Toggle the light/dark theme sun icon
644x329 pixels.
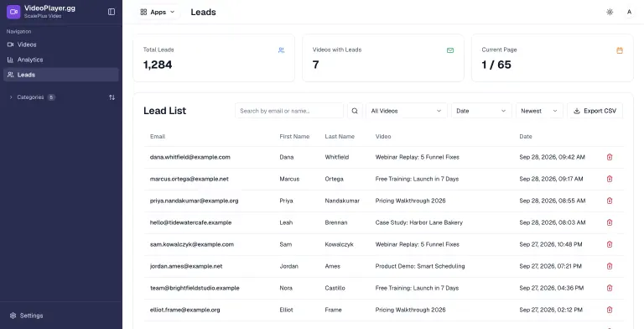[610, 12]
